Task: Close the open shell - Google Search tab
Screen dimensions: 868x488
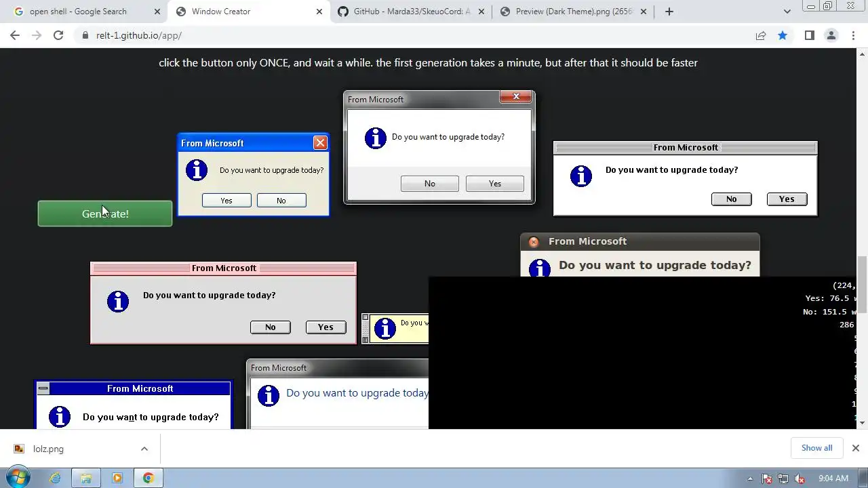Action: [x=157, y=12]
